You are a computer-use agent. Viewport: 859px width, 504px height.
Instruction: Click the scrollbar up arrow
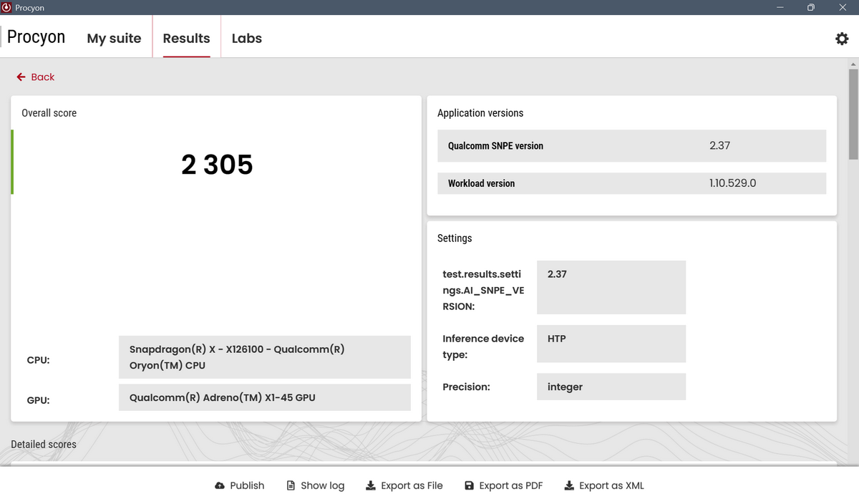pyautogui.click(x=853, y=64)
